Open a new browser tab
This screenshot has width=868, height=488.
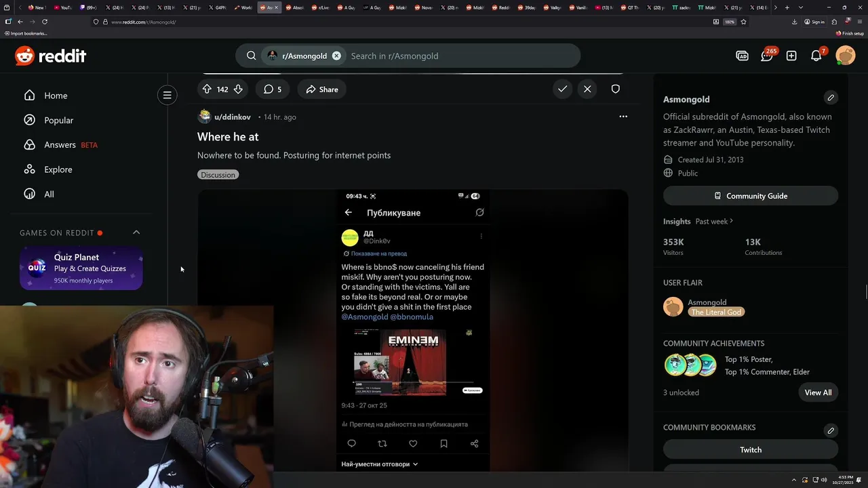[787, 7]
